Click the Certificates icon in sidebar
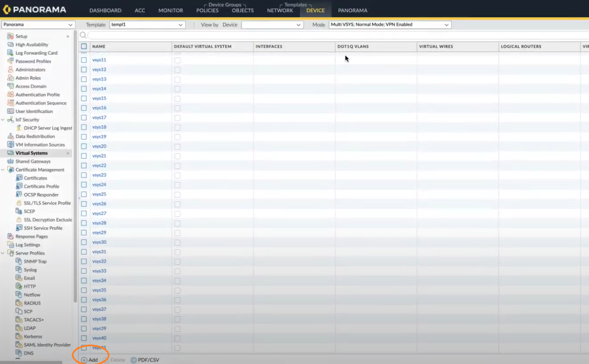 coord(19,178)
